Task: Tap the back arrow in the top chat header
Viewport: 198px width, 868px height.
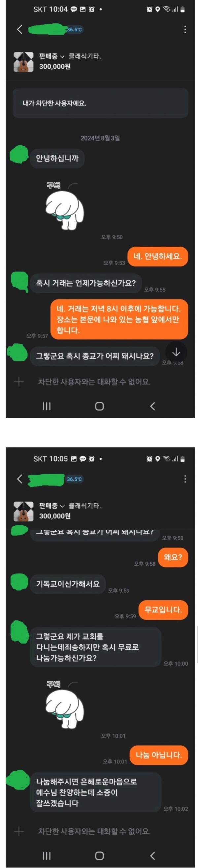Action: pos(19,30)
